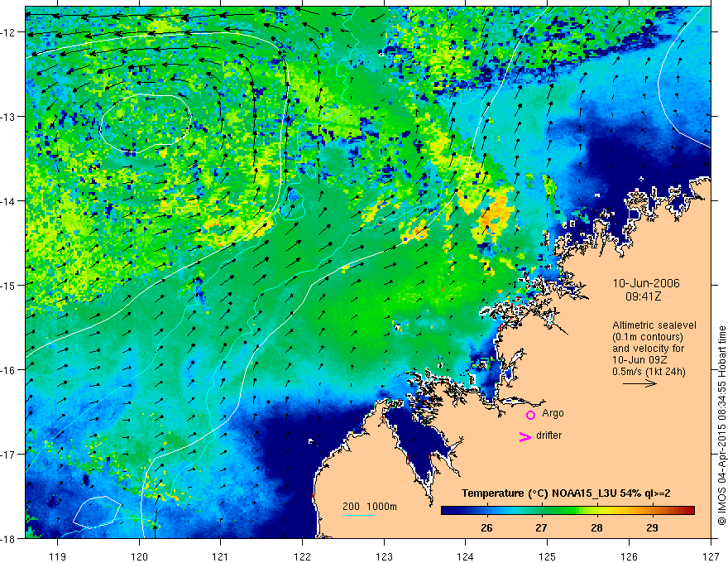
Task: Click longitude axis label 123
Action: click(384, 557)
